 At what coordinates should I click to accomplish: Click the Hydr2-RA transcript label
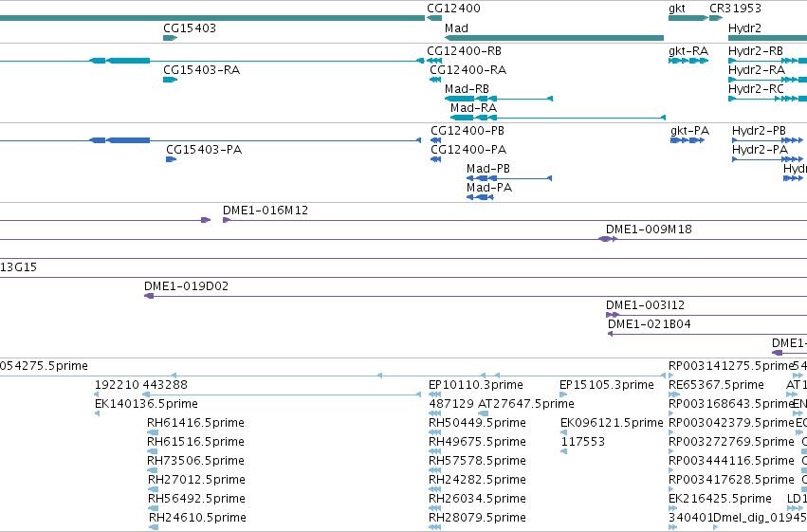click(757, 70)
